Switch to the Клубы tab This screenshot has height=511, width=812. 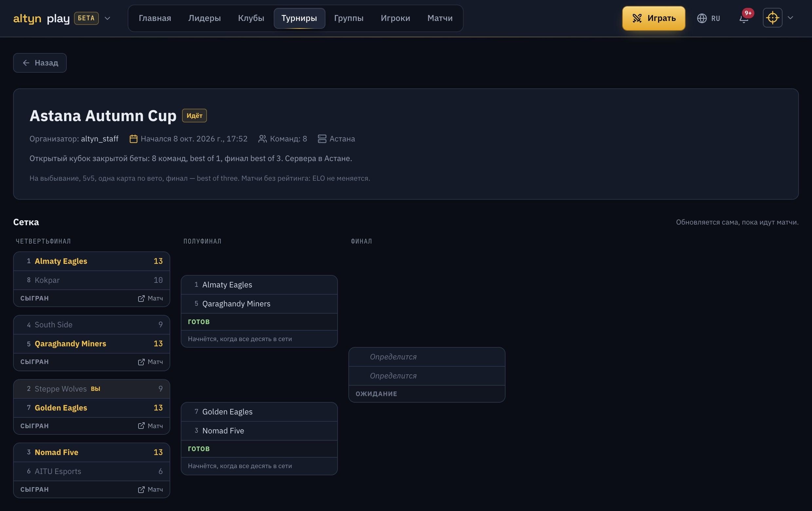(x=251, y=18)
